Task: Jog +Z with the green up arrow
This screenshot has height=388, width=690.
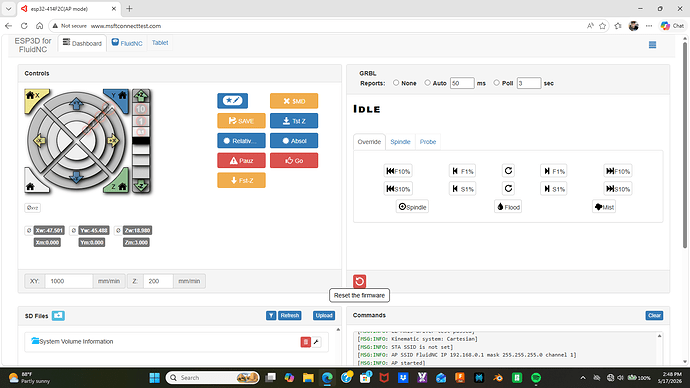Action: click(x=141, y=95)
